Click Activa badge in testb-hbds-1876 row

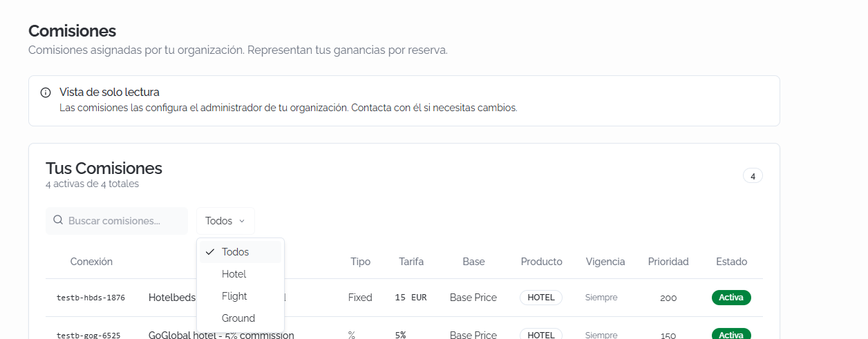(731, 298)
